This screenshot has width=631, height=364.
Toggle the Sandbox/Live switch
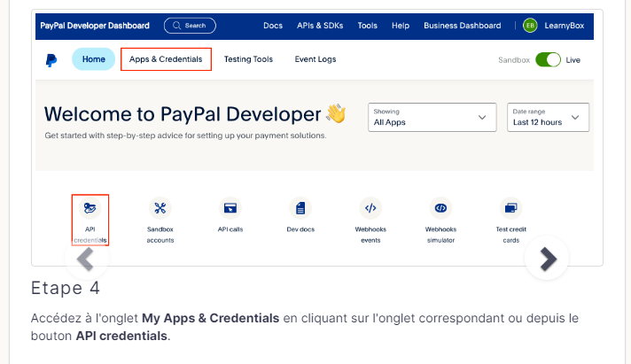pyautogui.click(x=548, y=60)
